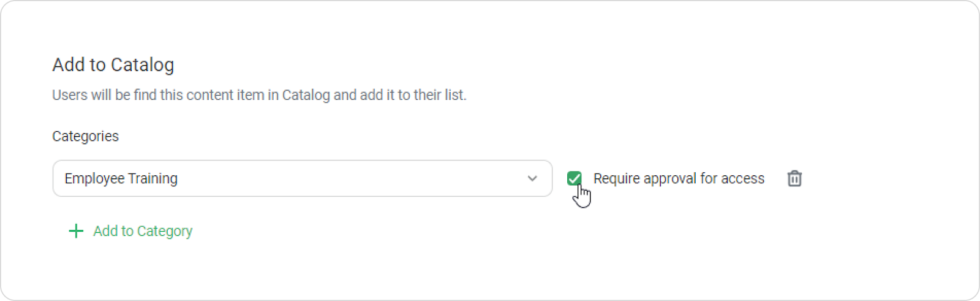The width and height of the screenshot is (980, 301).
Task: Click the 'Add to Catalog' heading
Action: 113,65
